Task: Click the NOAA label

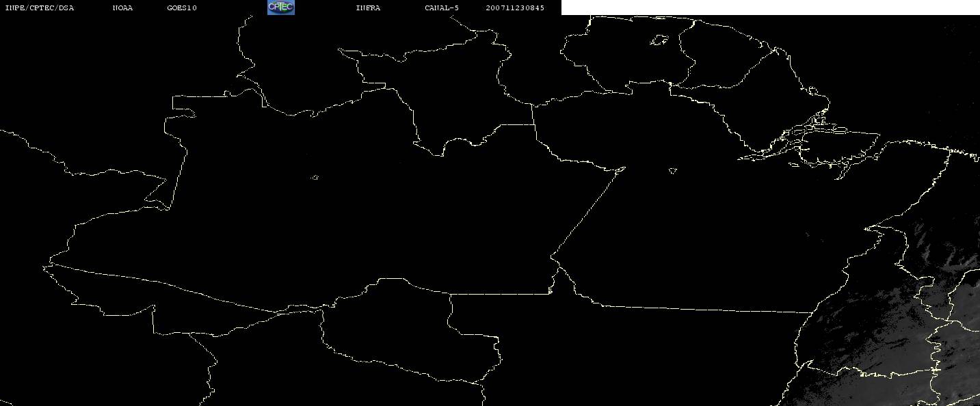Action: (123, 8)
